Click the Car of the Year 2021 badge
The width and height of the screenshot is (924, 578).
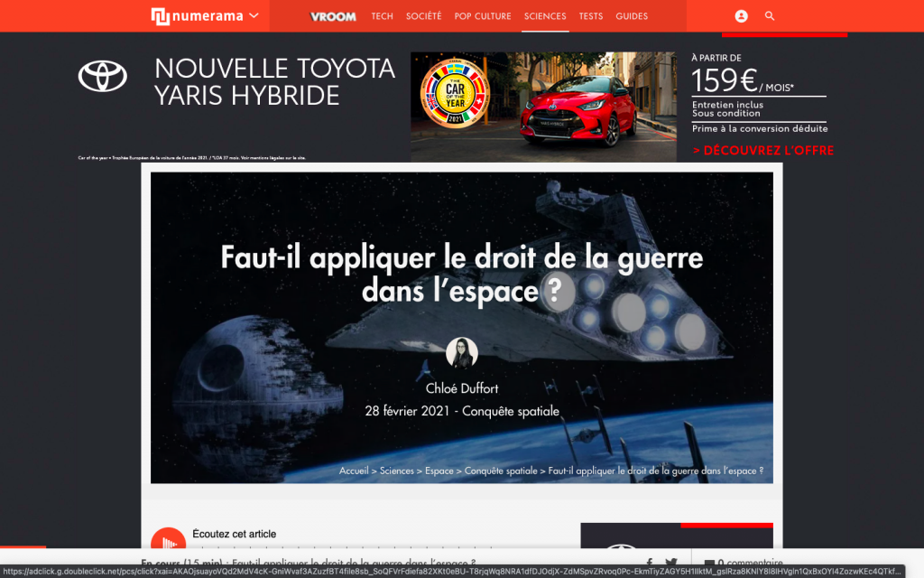pyautogui.click(x=455, y=93)
